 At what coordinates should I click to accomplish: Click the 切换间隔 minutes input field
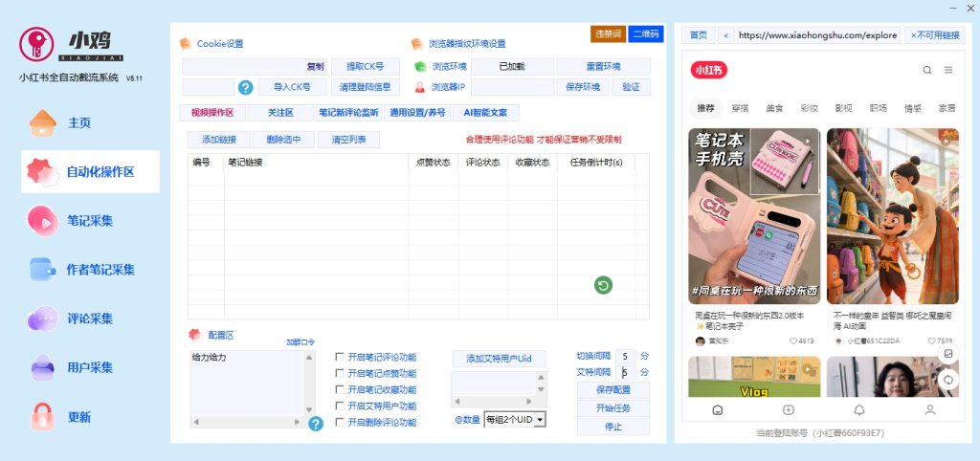click(x=626, y=356)
